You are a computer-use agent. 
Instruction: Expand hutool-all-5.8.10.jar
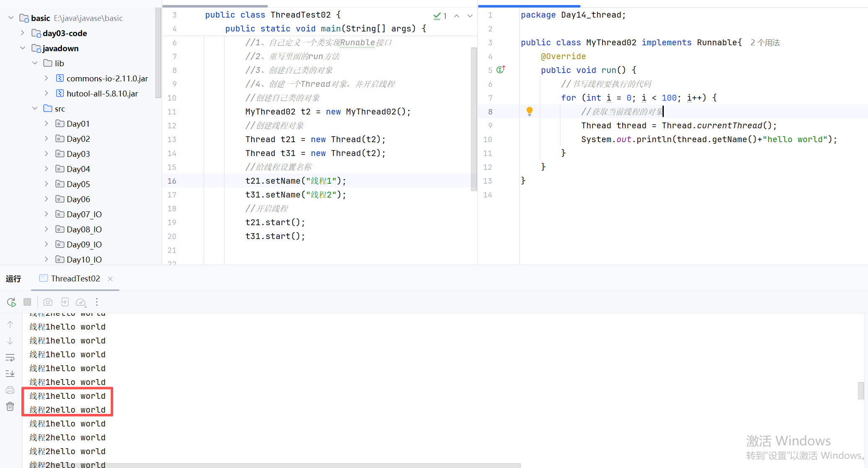coord(46,93)
